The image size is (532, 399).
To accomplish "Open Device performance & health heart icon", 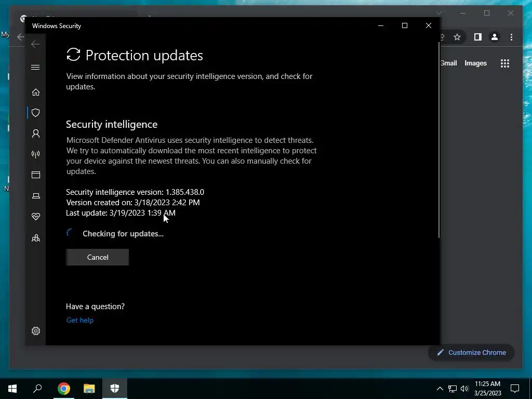I will tap(36, 217).
